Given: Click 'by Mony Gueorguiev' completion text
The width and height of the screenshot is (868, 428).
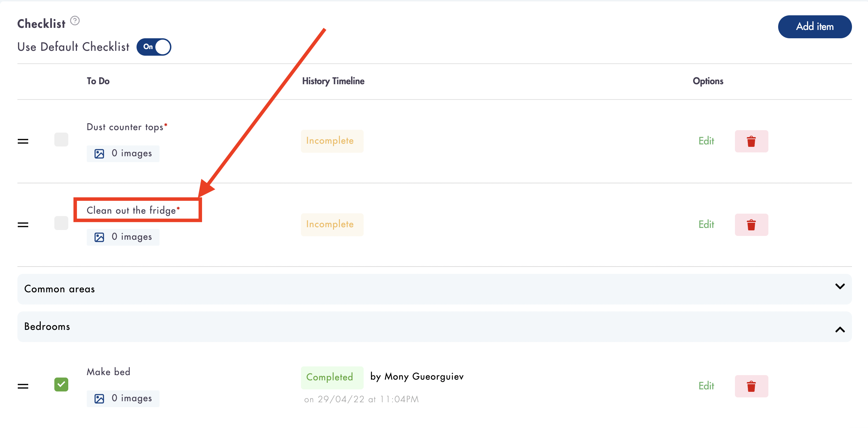Looking at the screenshot, I should [417, 377].
